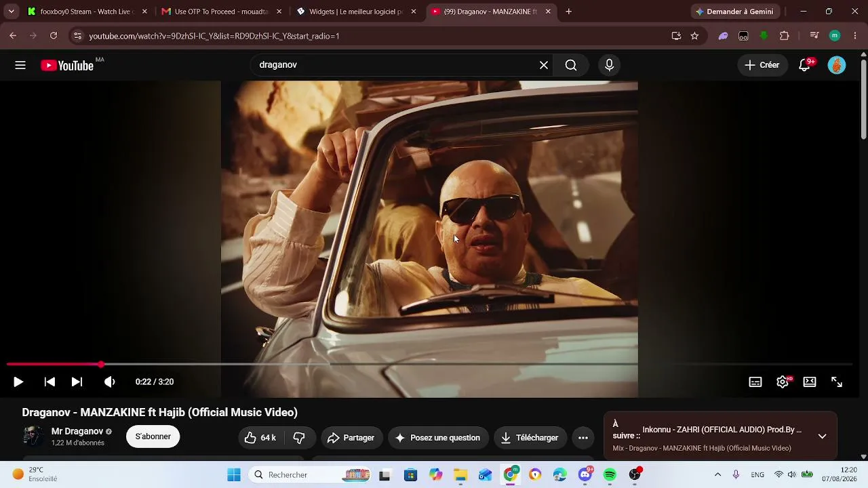Install YouTube app from address bar icon
Screen dimensions: 868x488
676,36
